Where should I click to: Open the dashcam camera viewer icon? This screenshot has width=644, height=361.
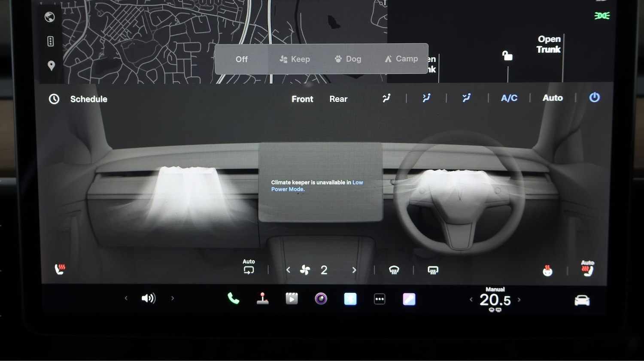click(x=321, y=298)
